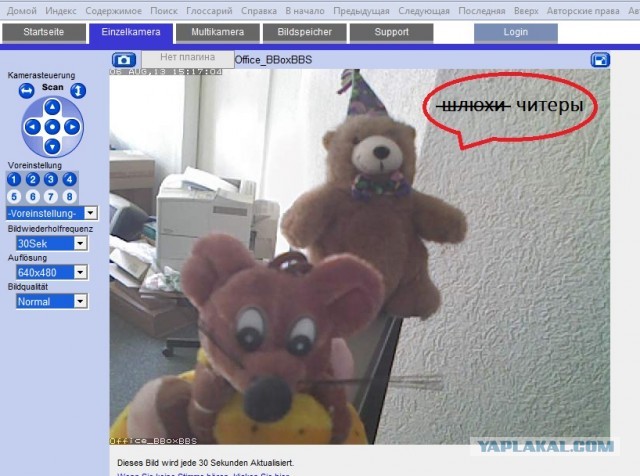The width and height of the screenshot is (640, 476).
Task: Pan camera left with the left arrow
Action: 32,127
